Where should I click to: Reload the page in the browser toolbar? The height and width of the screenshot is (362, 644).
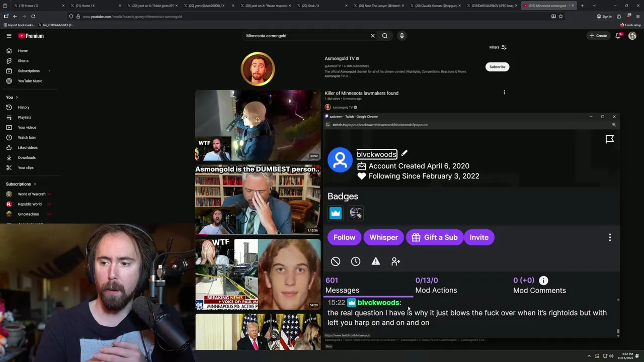(x=33, y=16)
